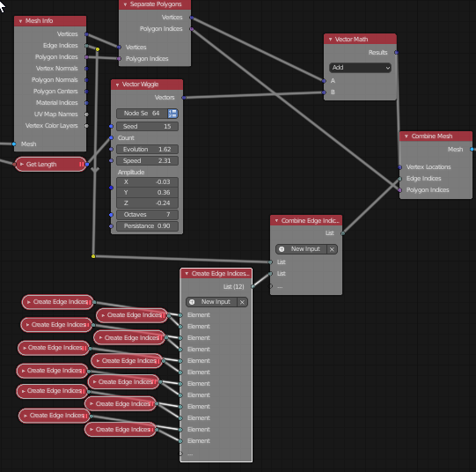
Task: Click the Vertex Color Layers output socket
Action: (86, 126)
